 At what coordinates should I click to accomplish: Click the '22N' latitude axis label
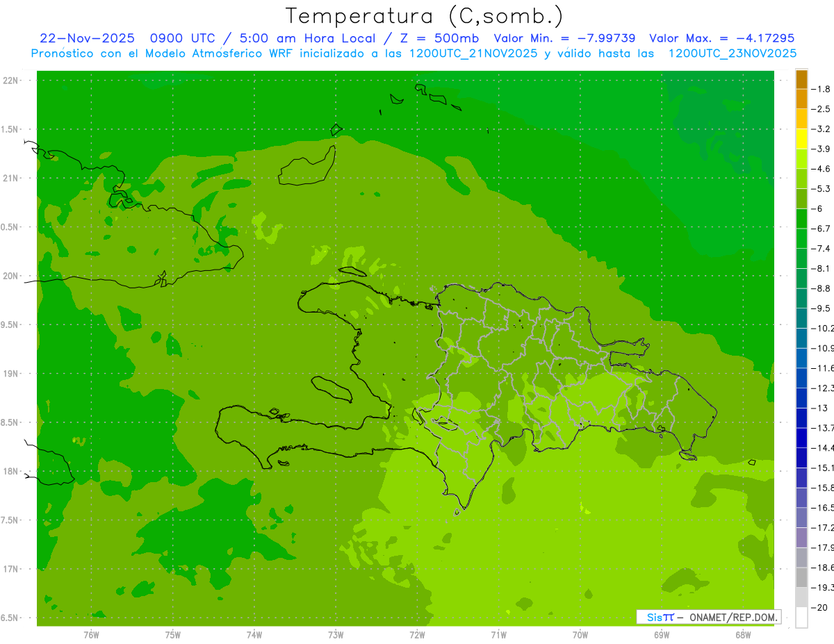(x=10, y=80)
